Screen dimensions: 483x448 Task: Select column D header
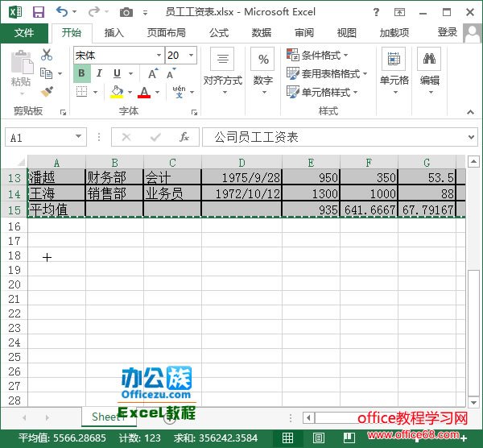pos(242,162)
